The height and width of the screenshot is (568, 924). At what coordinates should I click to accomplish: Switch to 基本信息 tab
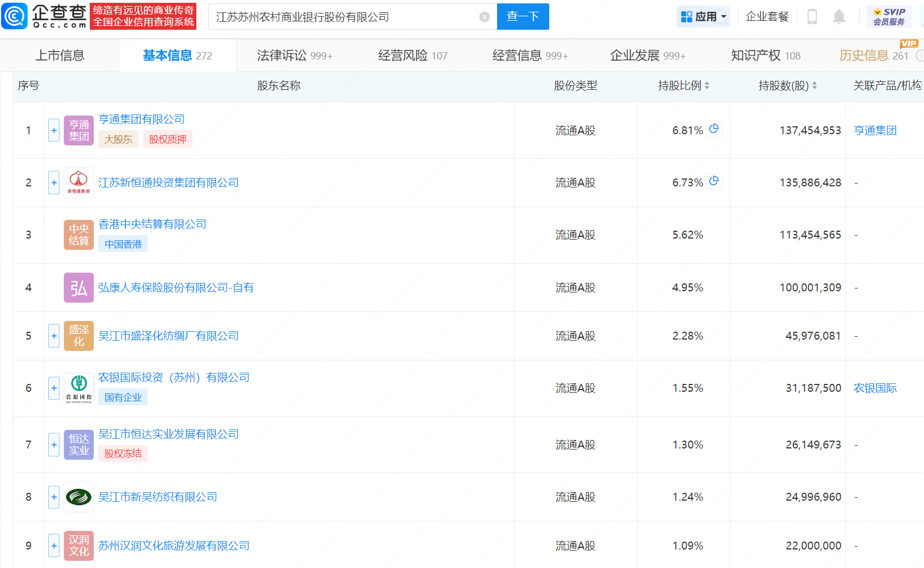point(177,56)
